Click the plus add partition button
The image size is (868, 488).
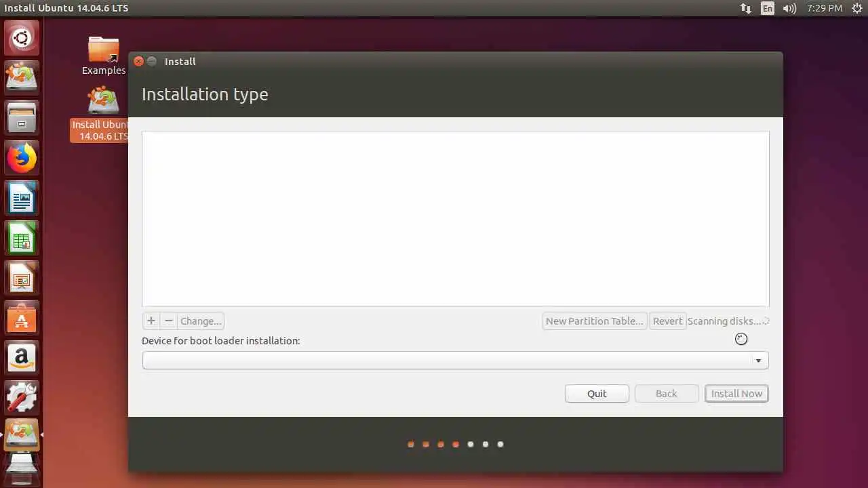[151, 321]
